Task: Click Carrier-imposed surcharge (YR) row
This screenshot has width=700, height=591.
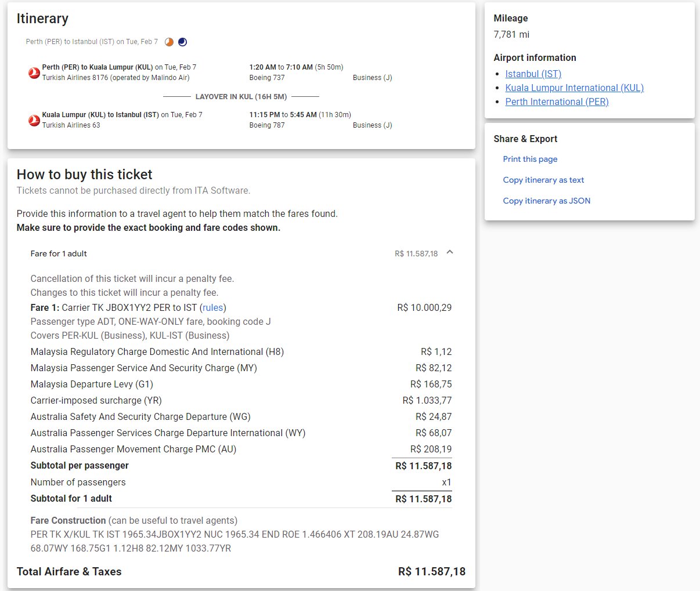Action: 241,400
